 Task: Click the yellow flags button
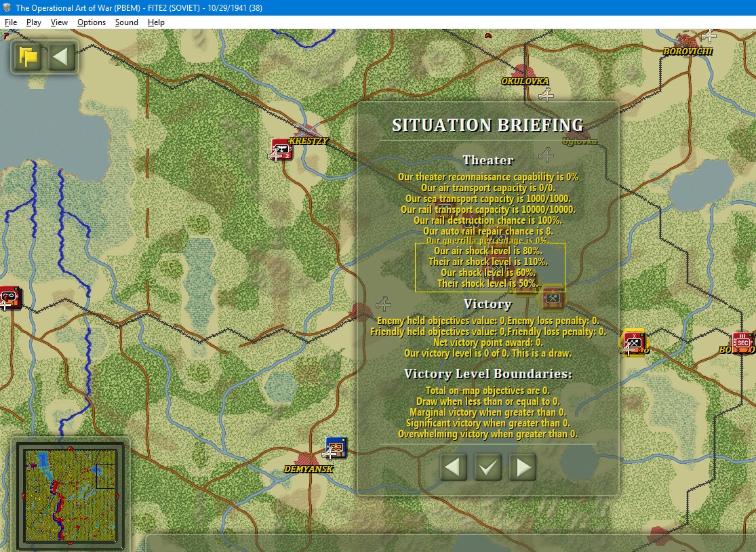pos(28,57)
